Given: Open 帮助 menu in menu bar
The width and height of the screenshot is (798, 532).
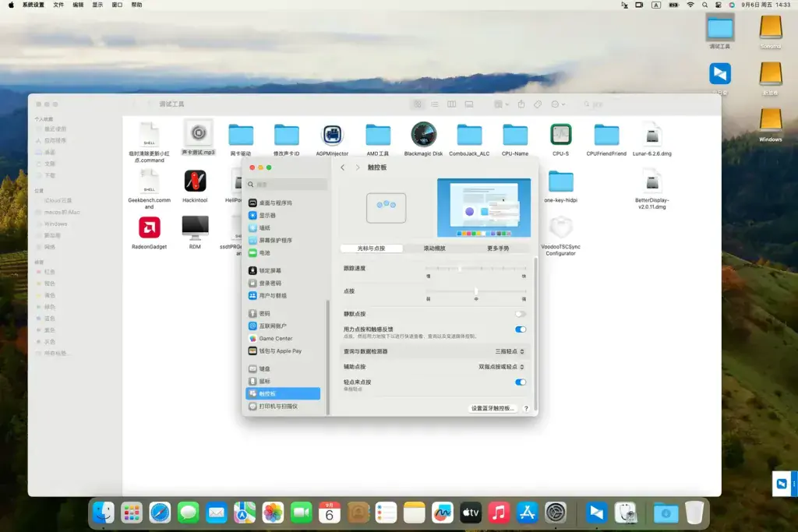Looking at the screenshot, I should point(137,5).
